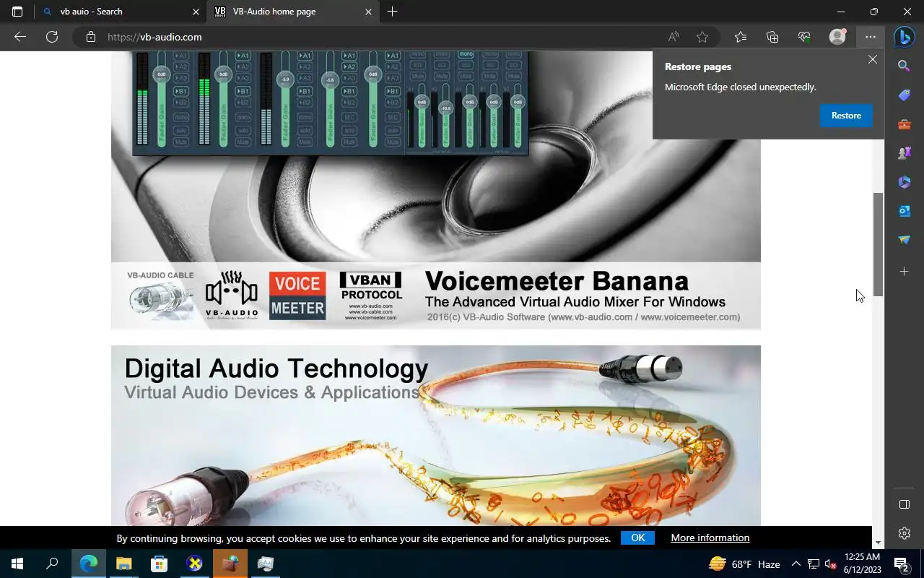Open Browser essentials heart icon

804,37
